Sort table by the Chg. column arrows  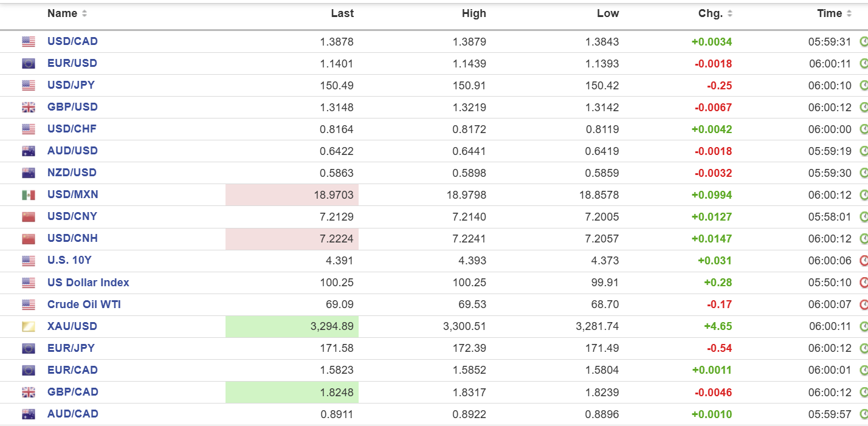coord(729,13)
